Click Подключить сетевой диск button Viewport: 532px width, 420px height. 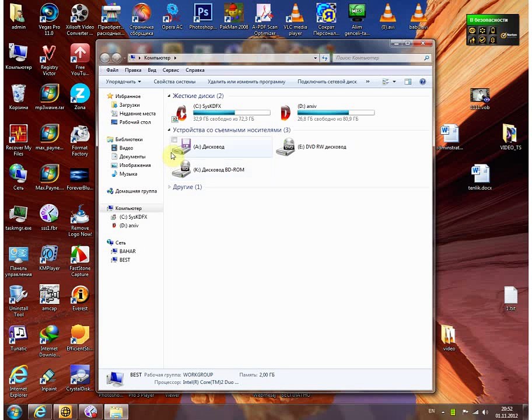[x=327, y=82]
